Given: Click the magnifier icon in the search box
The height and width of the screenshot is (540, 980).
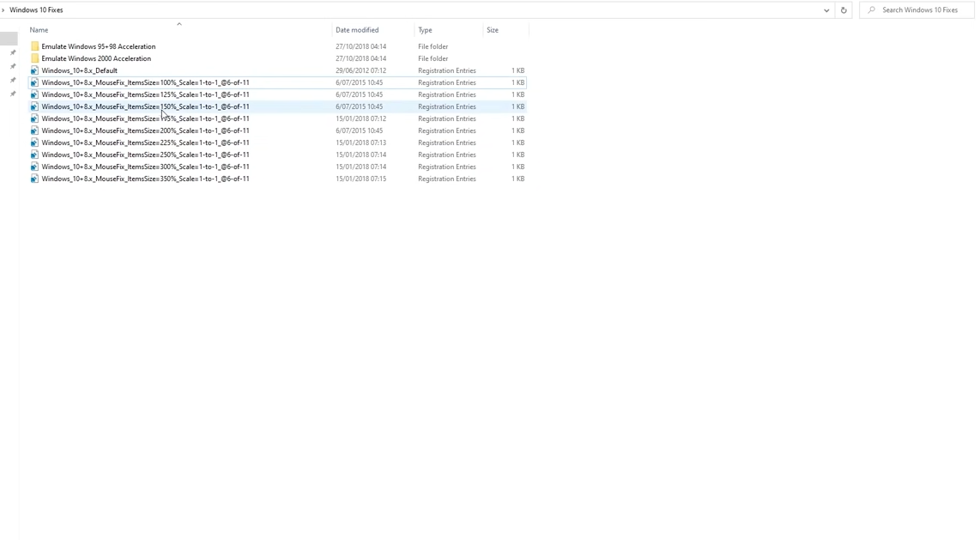Looking at the screenshot, I should [871, 10].
